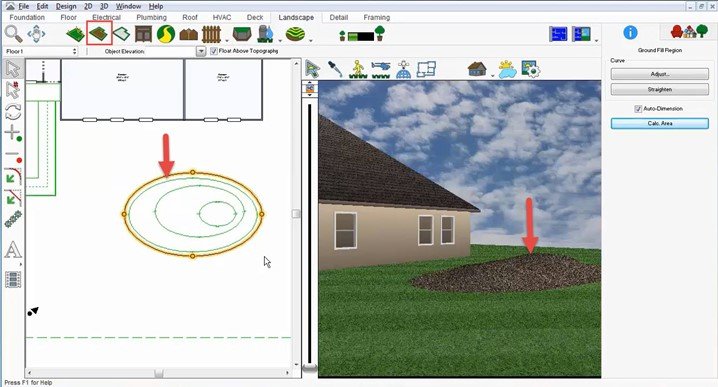Select the 3D selection arrow tool

pos(313,69)
